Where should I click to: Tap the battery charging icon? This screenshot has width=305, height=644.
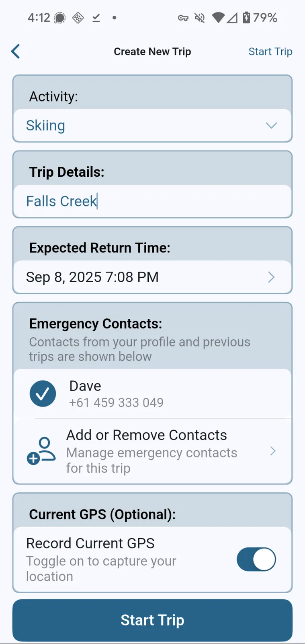[246, 18]
